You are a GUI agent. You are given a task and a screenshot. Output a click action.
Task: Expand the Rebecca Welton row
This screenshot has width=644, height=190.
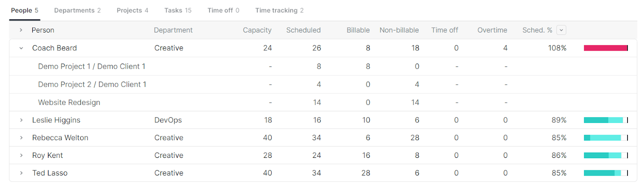click(21, 138)
